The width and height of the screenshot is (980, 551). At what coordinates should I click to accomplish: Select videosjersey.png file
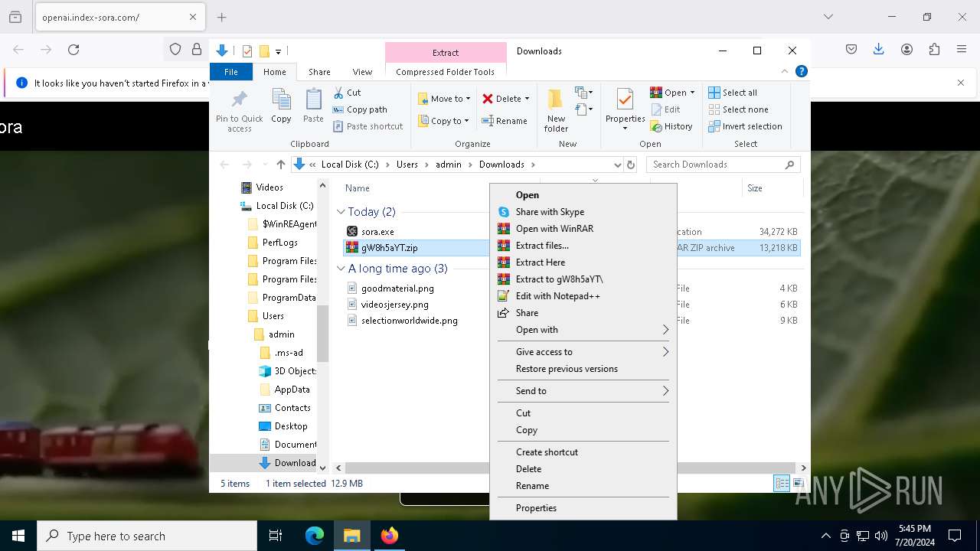[x=394, y=305]
